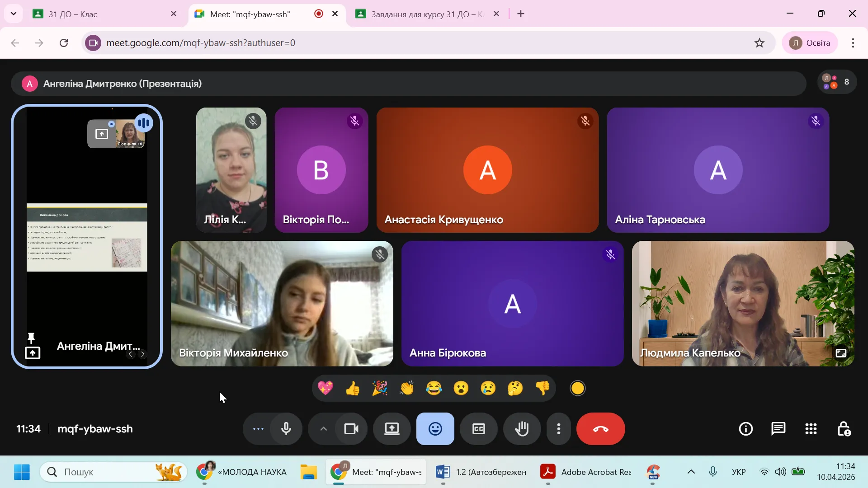Select Лілія К... video tile
Viewport: 868px width, 488px height.
pos(231,170)
